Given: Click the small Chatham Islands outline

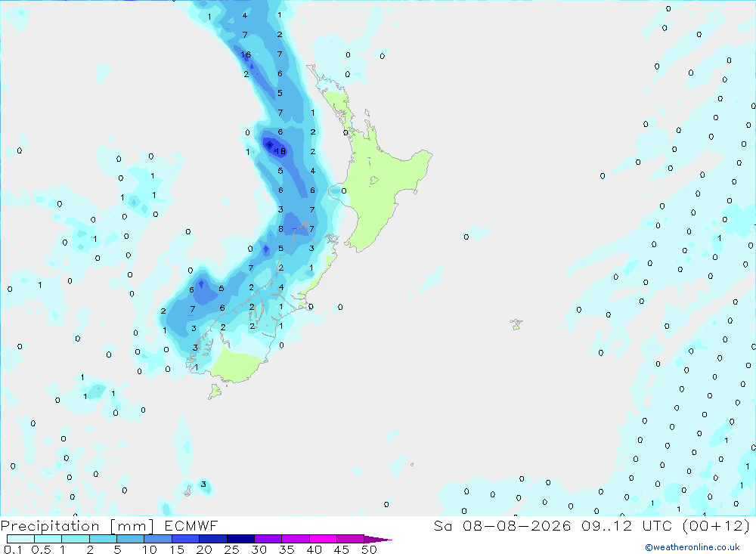Looking at the screenshot, I should click(x=516, y=324).
